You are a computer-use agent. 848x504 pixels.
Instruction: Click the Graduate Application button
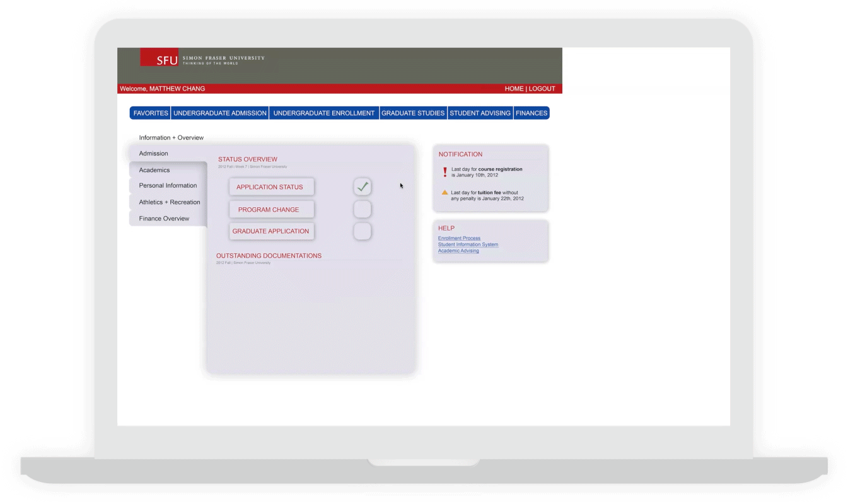pyautogui.click(x=271, y=231)
